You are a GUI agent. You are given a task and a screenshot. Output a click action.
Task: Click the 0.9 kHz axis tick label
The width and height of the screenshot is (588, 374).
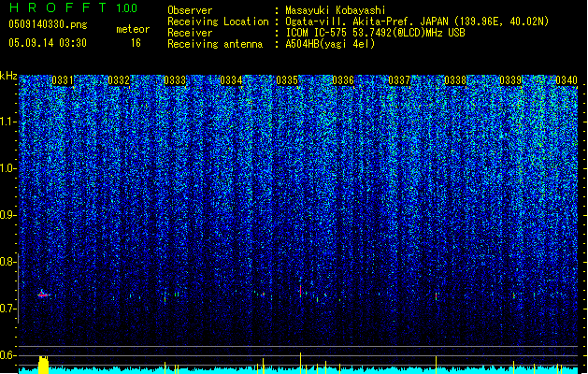(x=8, y=215)
